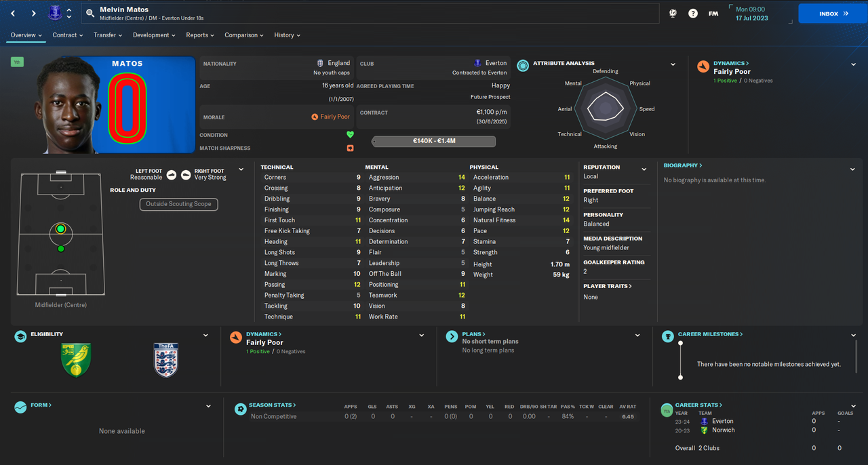Click the Career Milestones trophy icon
The height and width of the screenshot is (465, 868).
(x=667, y=337)
